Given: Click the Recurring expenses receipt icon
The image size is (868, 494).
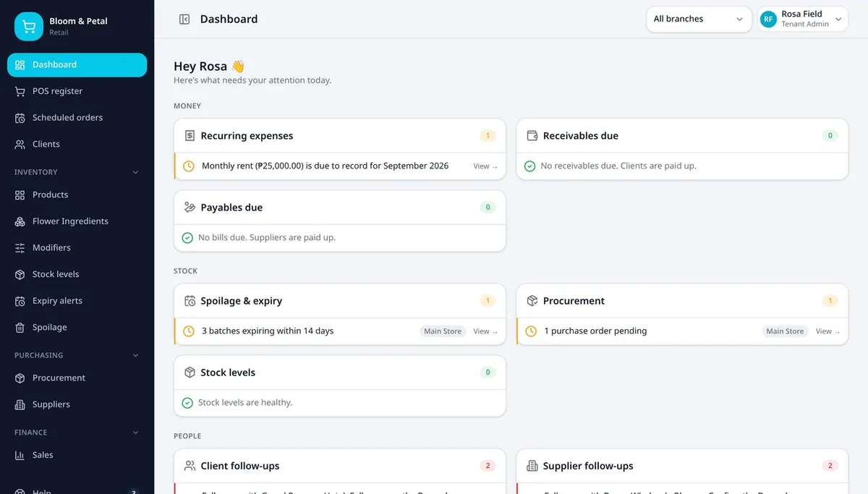Looking at the screenshot, I should click(190, 136).
